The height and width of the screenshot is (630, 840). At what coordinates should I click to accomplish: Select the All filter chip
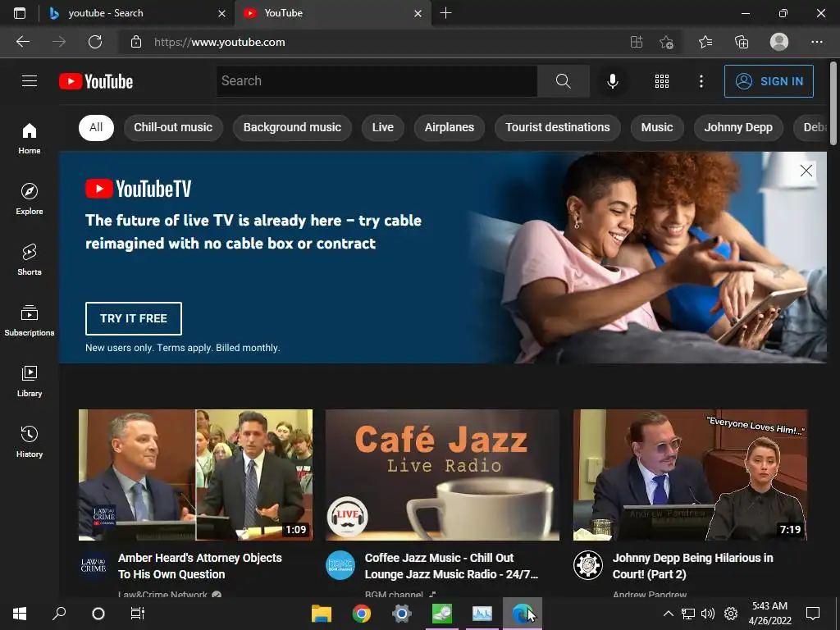tap(96, 127)
